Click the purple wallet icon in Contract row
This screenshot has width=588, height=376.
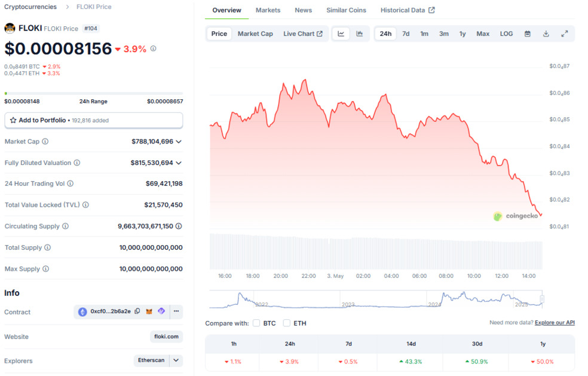[x=161, y=311]
